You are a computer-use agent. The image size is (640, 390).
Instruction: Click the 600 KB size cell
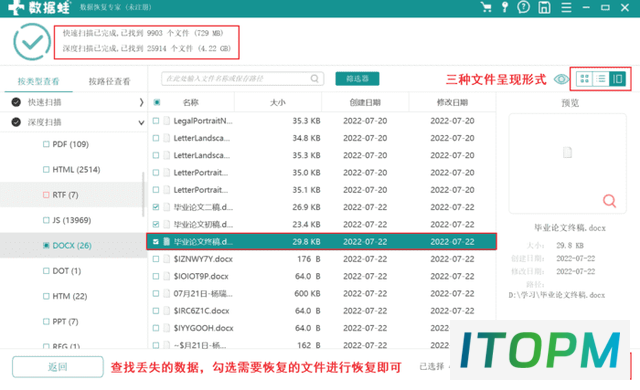pyautogui.click(x=307, y=293)
